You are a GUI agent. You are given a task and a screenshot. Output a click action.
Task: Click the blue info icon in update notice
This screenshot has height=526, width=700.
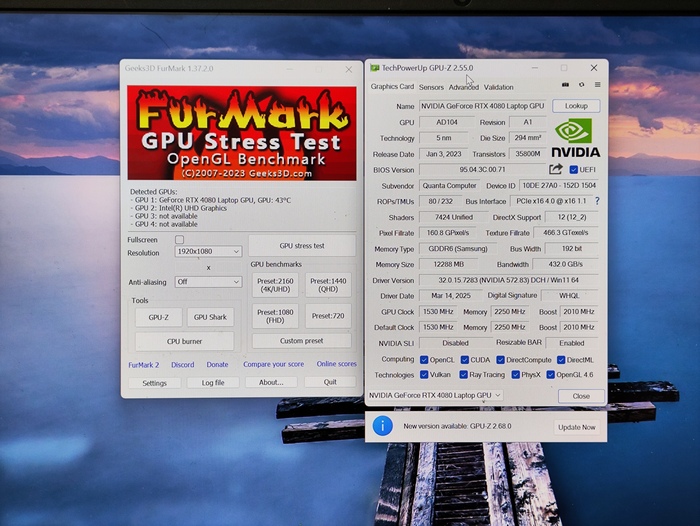[382, 426]
